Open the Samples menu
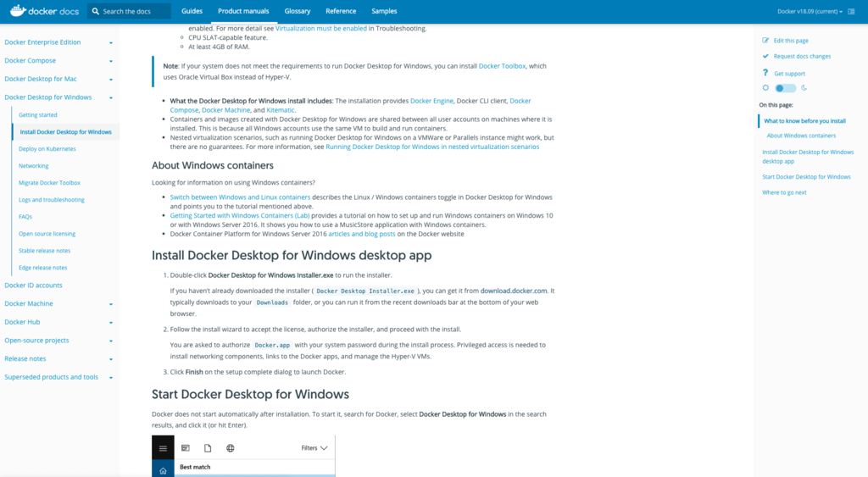Screen dimensions: 868x477 (384, 11)
